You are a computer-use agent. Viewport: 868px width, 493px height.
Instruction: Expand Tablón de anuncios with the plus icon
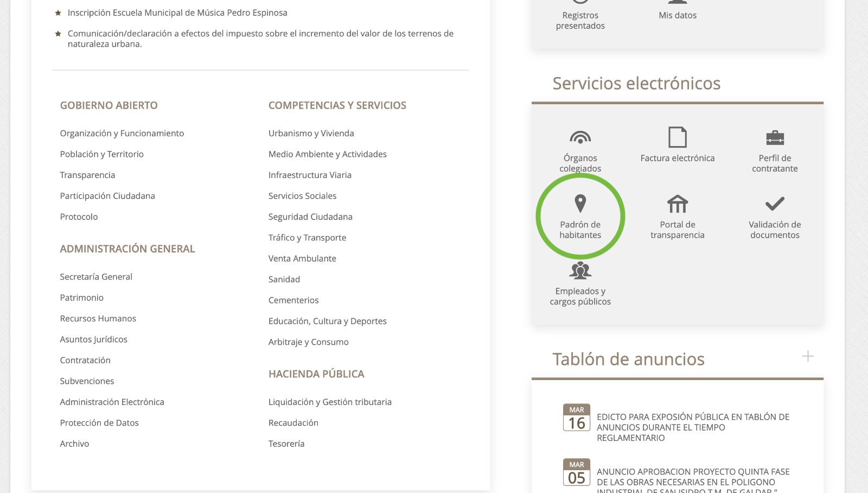[x=808, y=356]
